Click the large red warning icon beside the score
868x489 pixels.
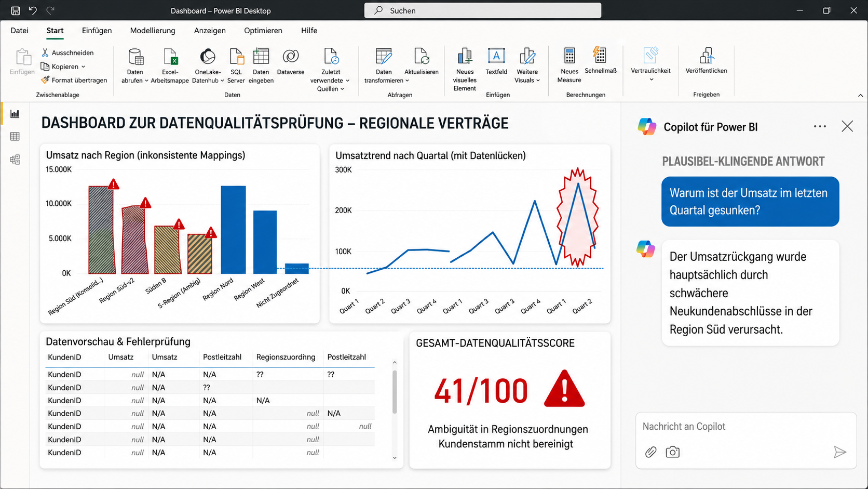(x=564, y=389)
